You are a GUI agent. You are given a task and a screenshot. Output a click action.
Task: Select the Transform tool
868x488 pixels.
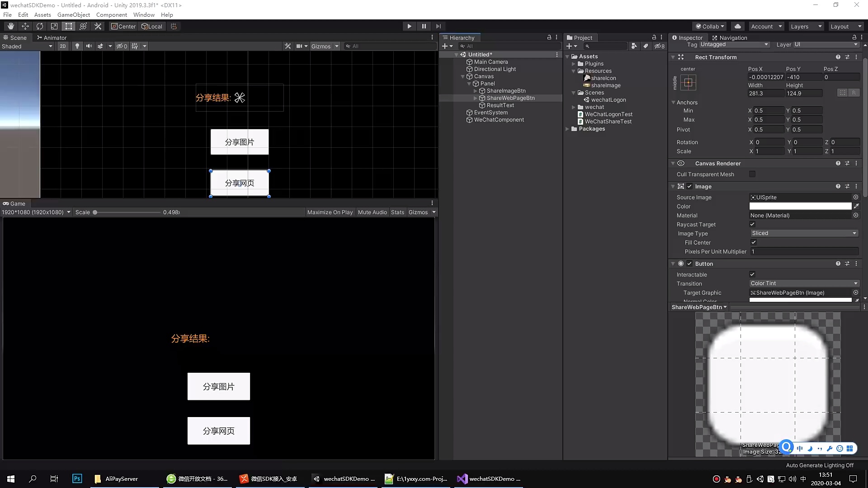tap(83, 26)
